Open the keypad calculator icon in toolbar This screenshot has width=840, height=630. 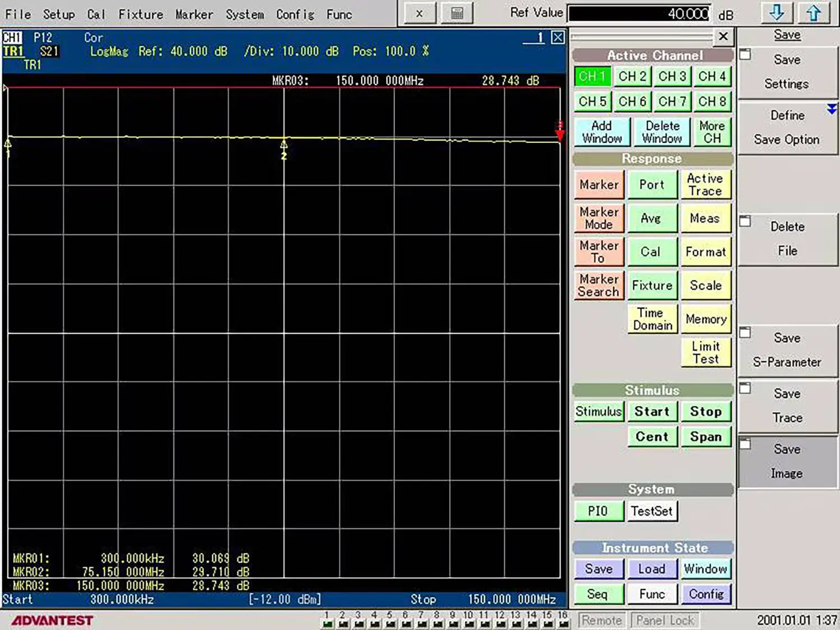[457, 13]
